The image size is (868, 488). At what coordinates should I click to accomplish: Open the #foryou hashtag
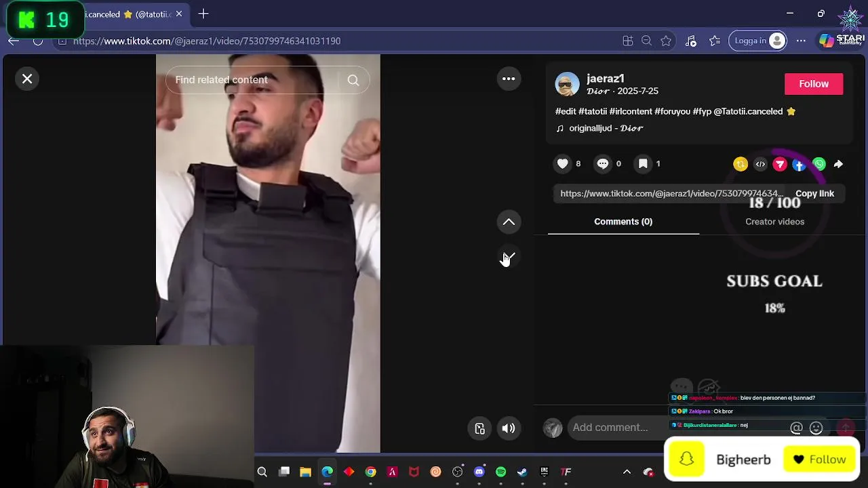672,111
